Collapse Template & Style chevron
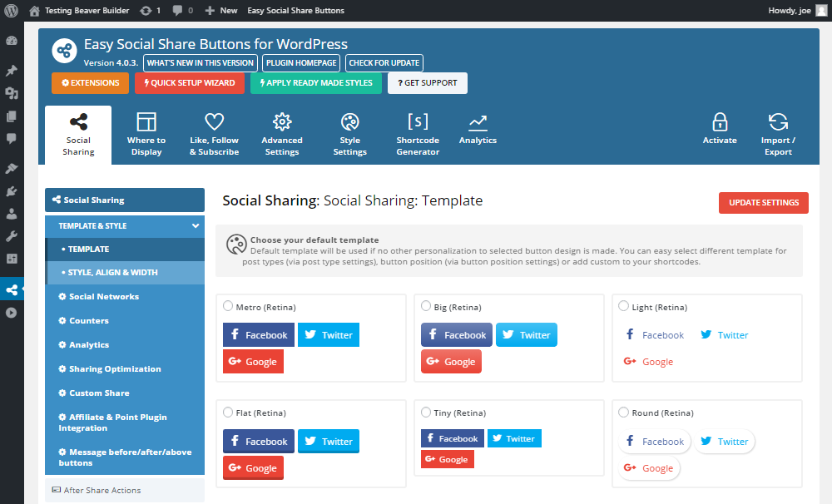The image size is (832, 504). (x=196, y=226)
